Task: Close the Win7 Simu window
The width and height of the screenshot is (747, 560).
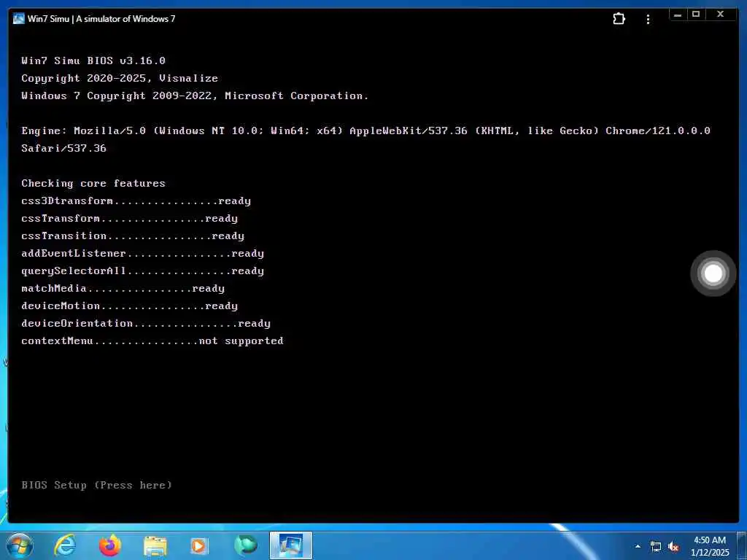Action: pyautogui.click(x=720, y=15)
